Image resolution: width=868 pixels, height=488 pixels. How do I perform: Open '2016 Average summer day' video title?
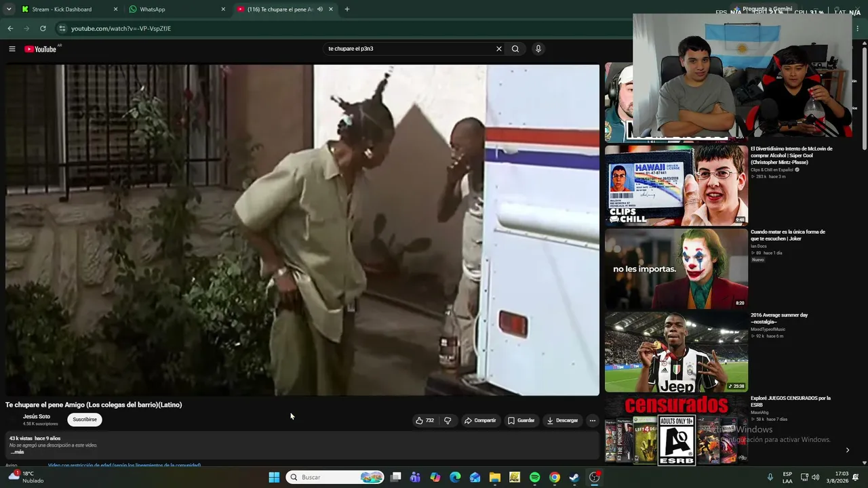[x=779, y=319]
